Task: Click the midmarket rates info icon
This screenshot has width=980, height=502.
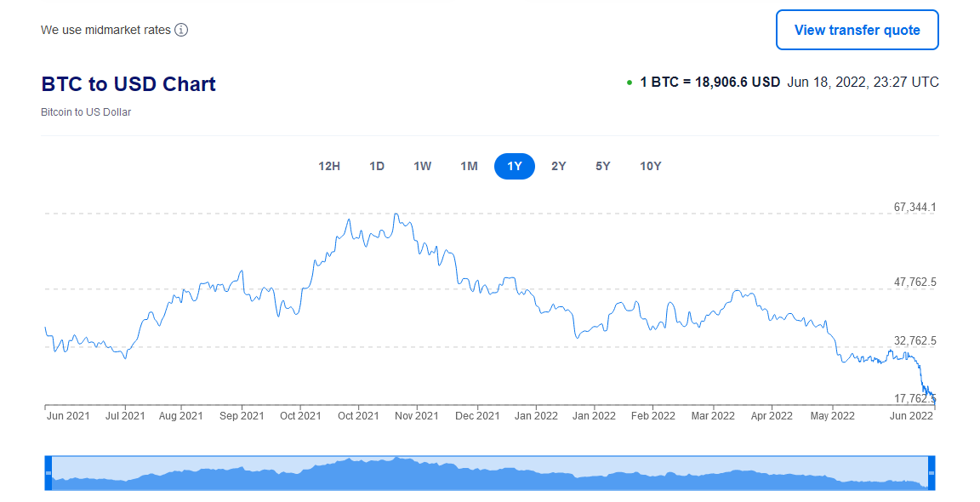Action: [180, 30]
